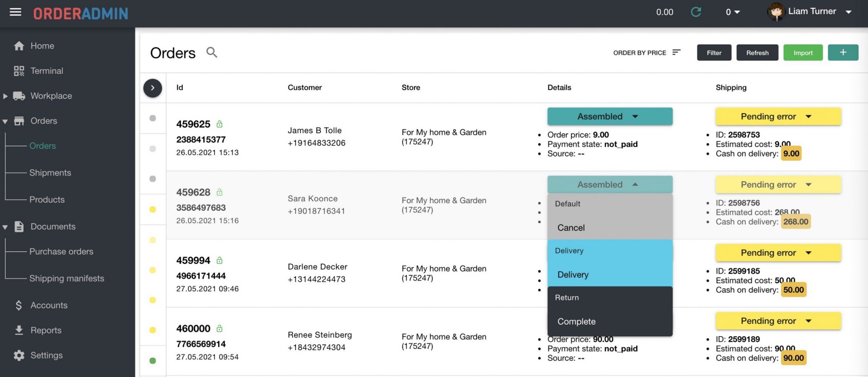Click the gray status dot beside order 459625
The width and height of the screenshot is (868, 377).
coord(152,119)
